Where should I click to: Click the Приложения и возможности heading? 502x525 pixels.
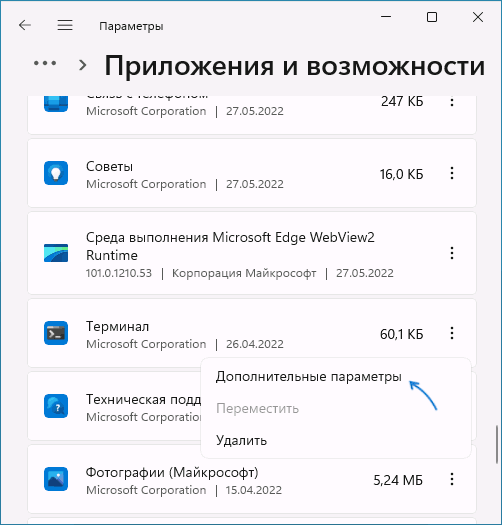coord(295,66)
